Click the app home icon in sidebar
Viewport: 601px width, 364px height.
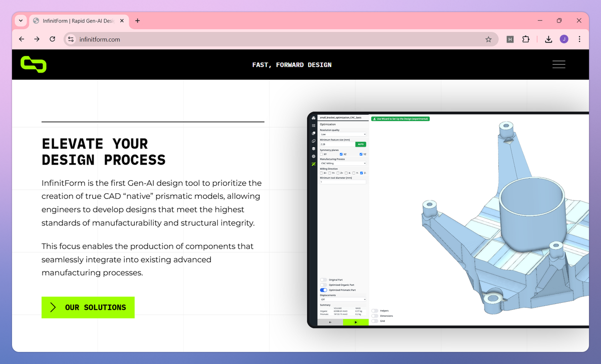pos(314,118)
